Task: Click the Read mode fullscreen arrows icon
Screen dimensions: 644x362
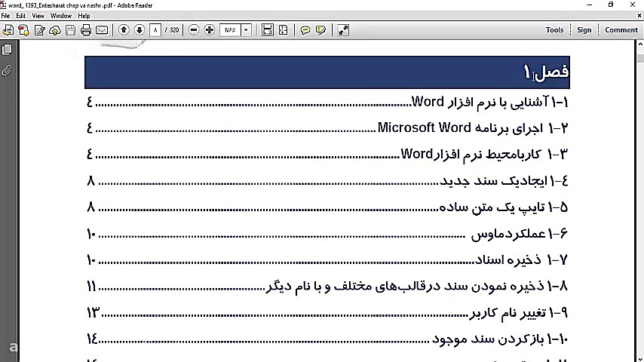Action: pos(343,30)
